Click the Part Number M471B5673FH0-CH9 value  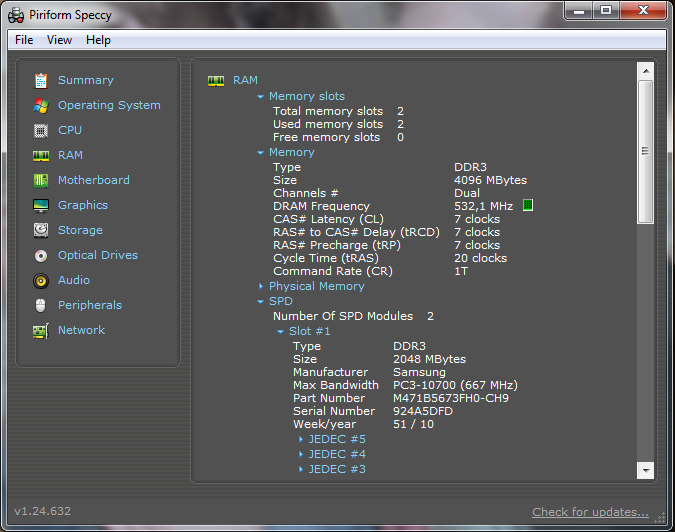451,398
